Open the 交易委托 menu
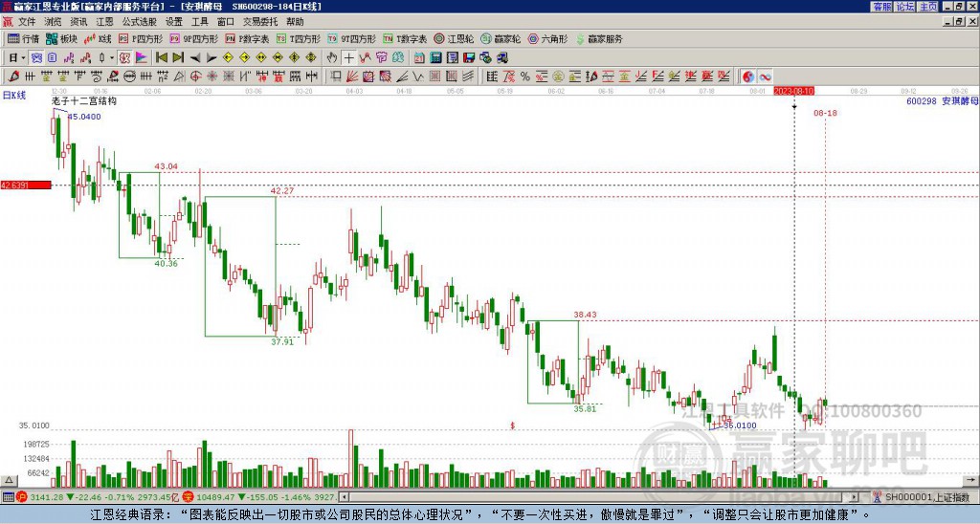Image resolution: width=980 pixels, height=524 pixels. tap(260, 22)
